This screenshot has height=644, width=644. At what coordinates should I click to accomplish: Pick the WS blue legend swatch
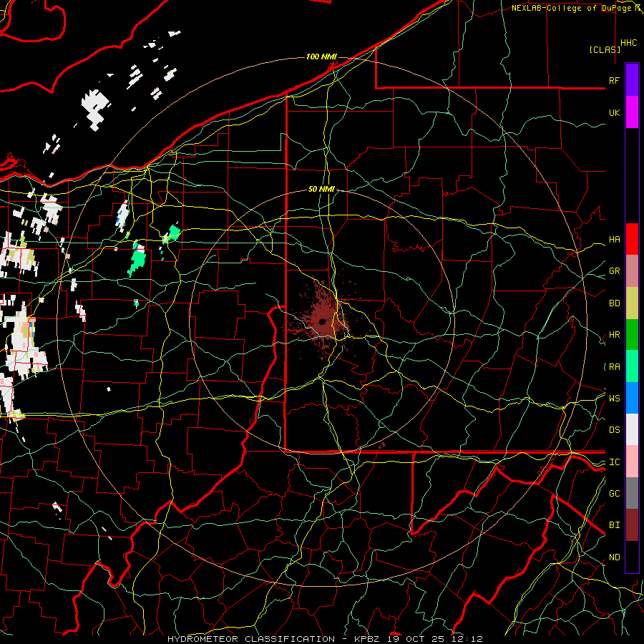pyautogui.click(x=632, y=398)
